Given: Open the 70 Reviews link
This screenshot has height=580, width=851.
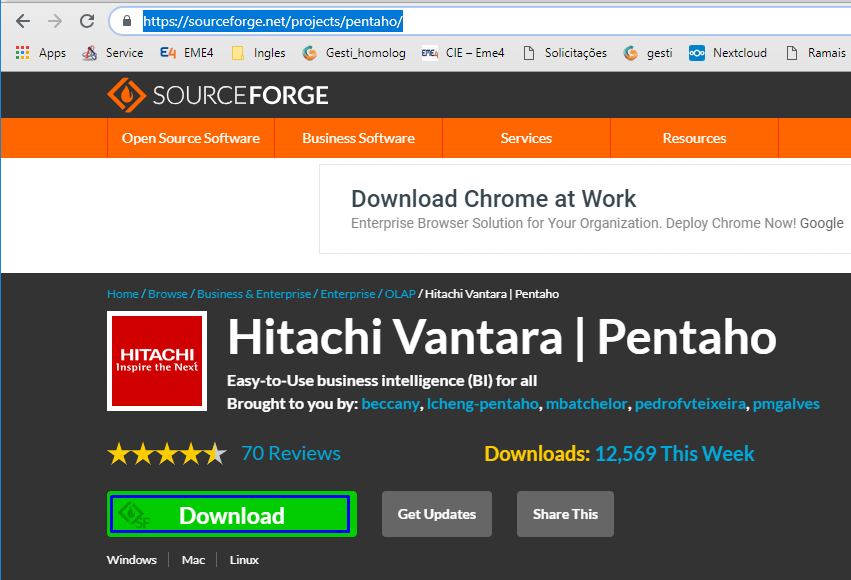Looking at the screenshot, I should [291, 454].
